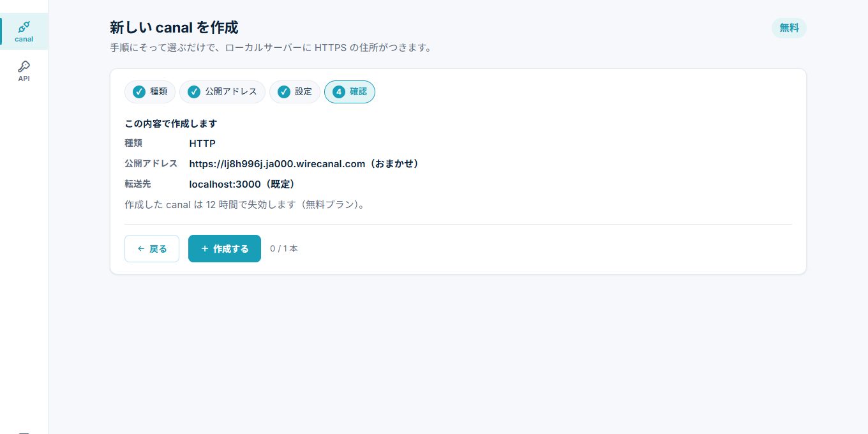Image resolution: width=868 pixels, height=434 pixels.
Task: Click the 種類 field label beside HTTP
Action: tap(133, 144)
